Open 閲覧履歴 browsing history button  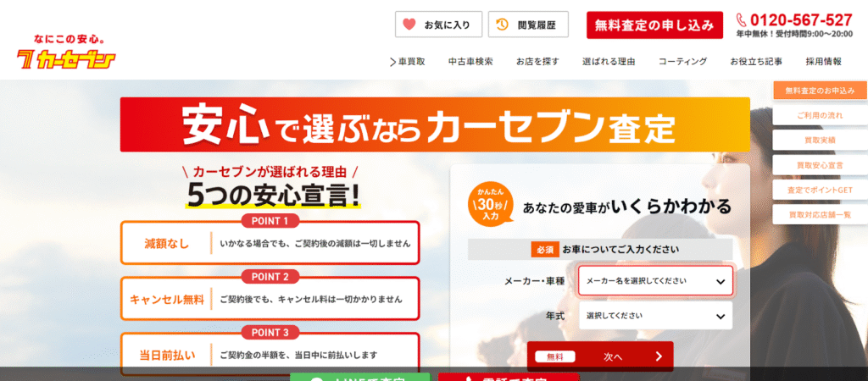(x=528, y=25)
